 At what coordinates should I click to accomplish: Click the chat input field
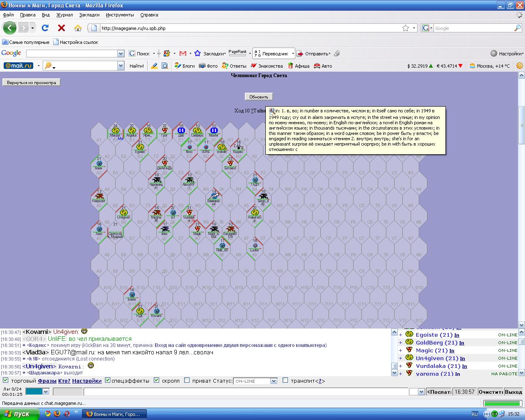[x=246, y=392]
